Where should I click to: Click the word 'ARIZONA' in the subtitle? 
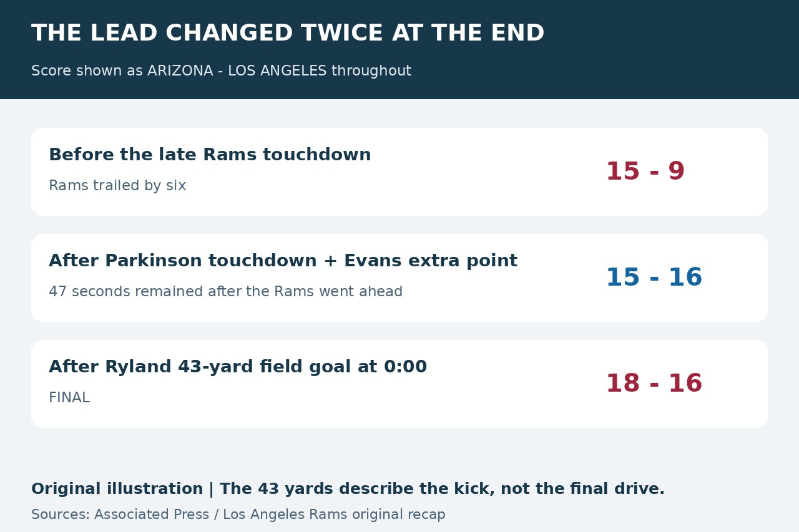click(x=180, y=71)
